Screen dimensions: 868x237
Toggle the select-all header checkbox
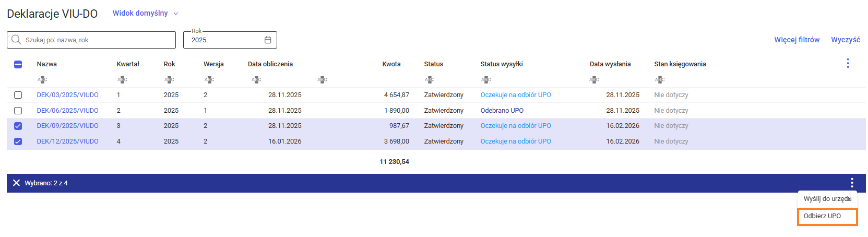pos(18,64)
